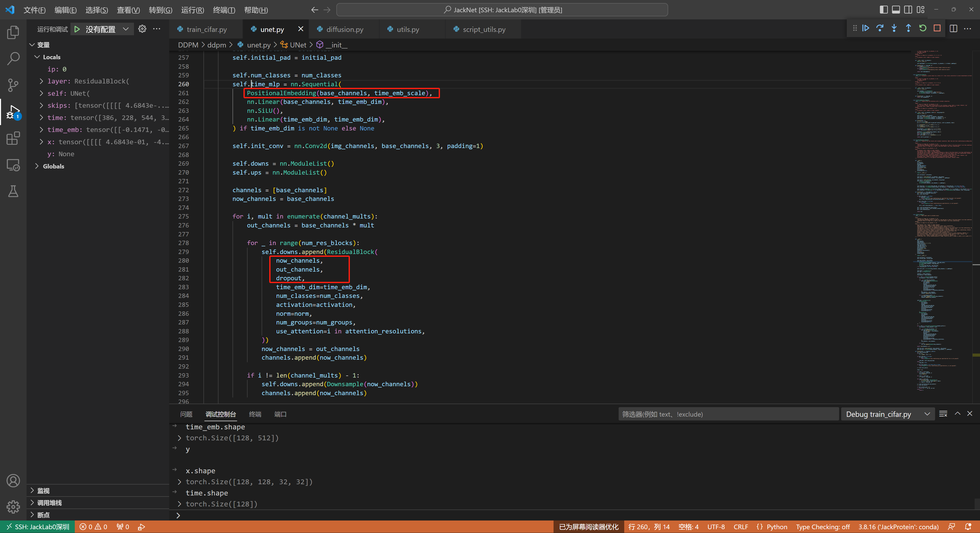980x533 pixels.
Task: Restart the debug session
Action: (923, 28)
